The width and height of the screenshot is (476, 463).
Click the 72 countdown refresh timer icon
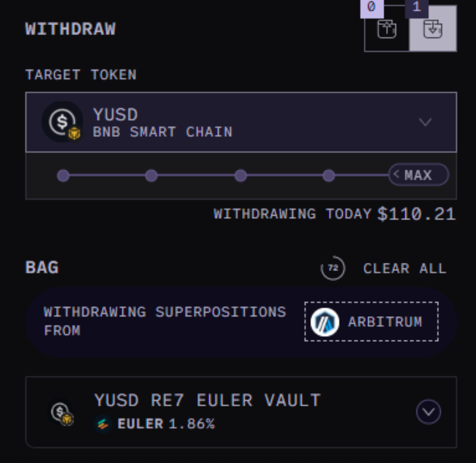pos(333,268)
